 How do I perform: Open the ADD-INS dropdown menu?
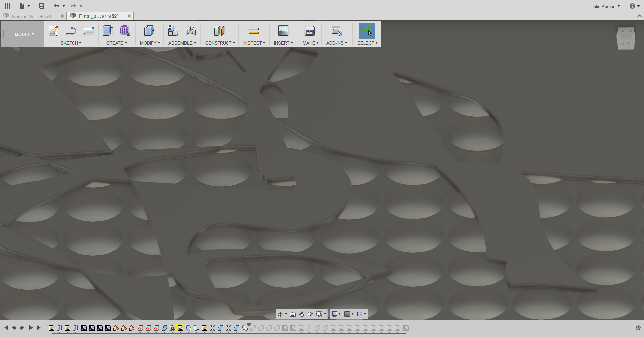[337, 43]
